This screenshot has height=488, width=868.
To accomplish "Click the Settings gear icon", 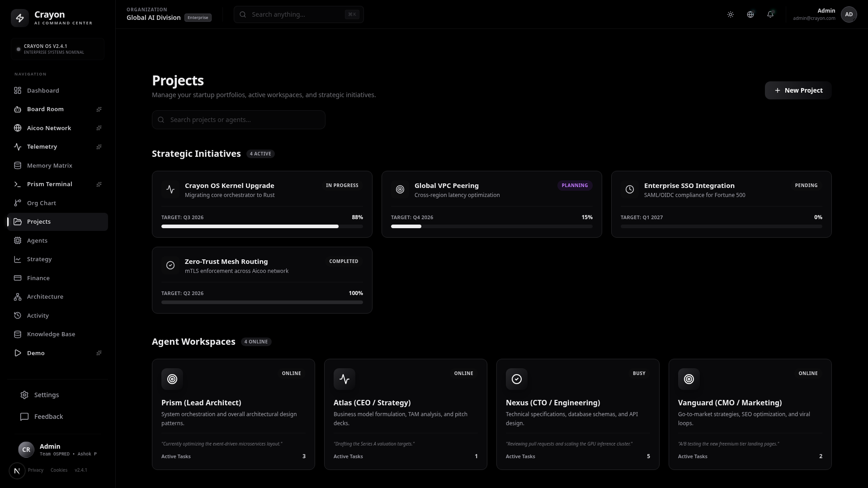I will (24, 395).
